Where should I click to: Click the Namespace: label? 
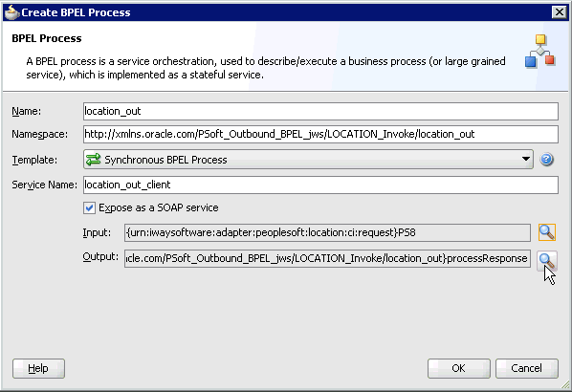(40, 134)
